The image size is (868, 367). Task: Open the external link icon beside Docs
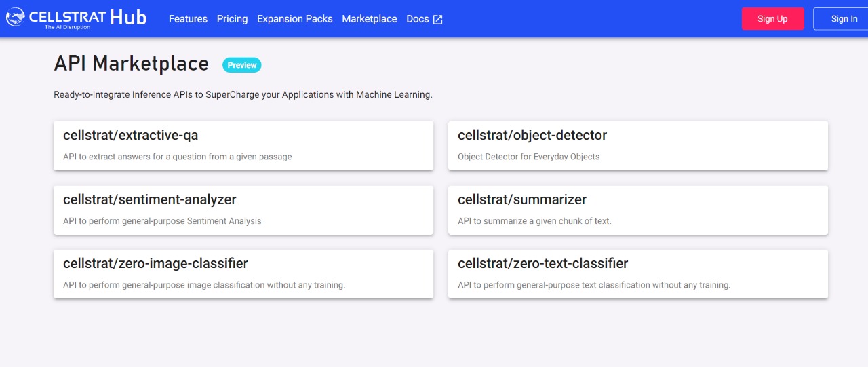438,20
